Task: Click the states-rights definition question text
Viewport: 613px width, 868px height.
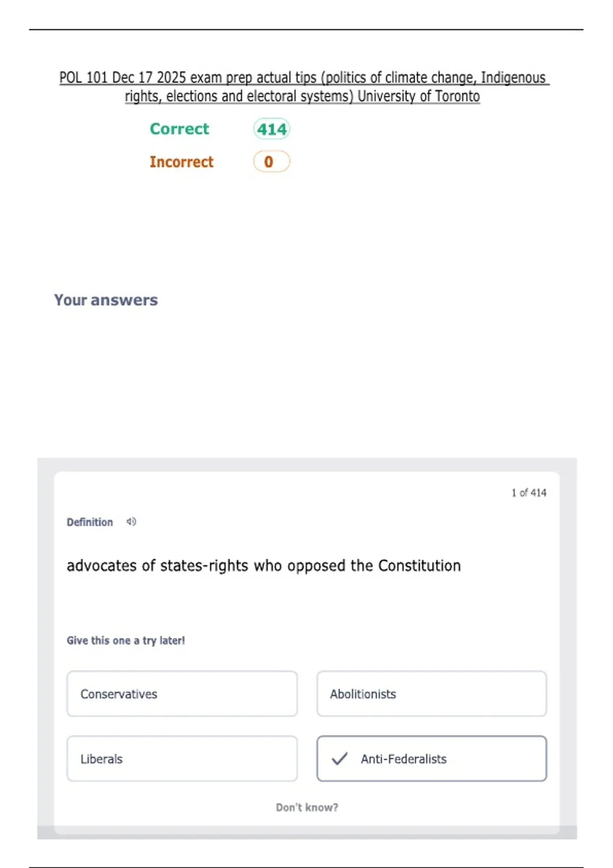Action: [264, 566]
